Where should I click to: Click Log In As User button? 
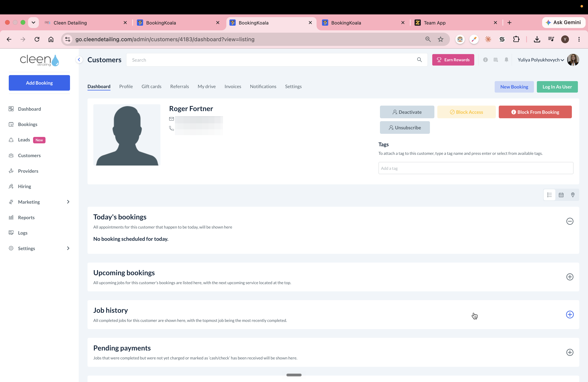[x=557, y=87]
